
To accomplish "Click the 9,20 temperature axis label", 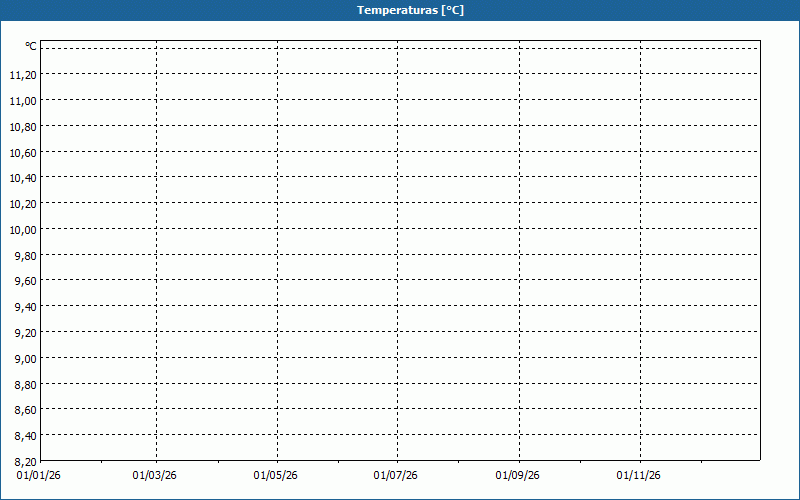I will point(25,333).
